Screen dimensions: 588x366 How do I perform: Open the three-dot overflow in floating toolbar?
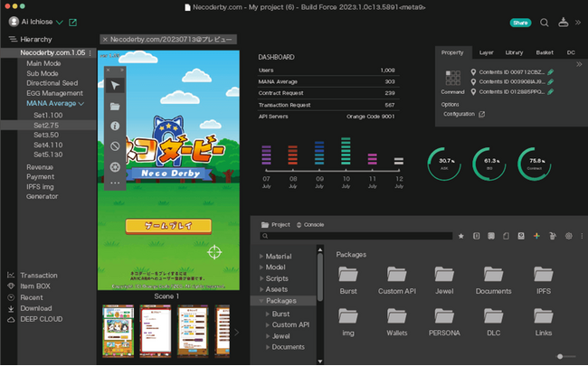coord(115,183)
